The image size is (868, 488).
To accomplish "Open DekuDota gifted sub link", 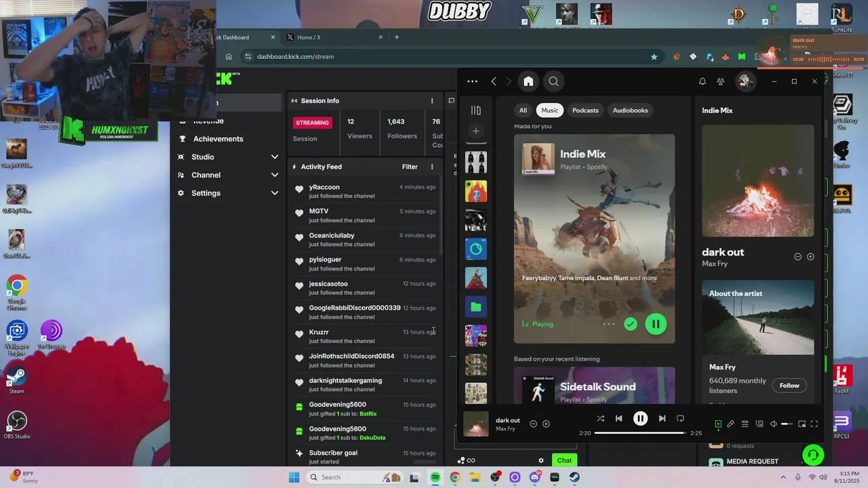I will tap(372, 438).
